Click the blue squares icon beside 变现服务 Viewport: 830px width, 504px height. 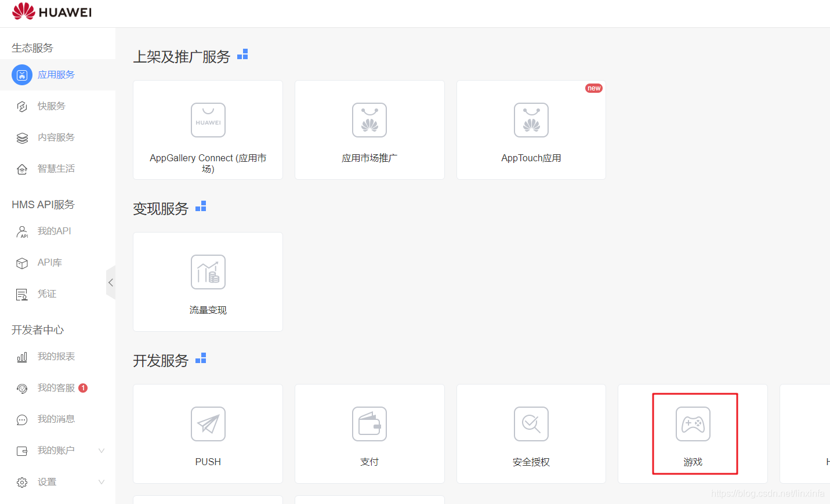pos(201,206)
